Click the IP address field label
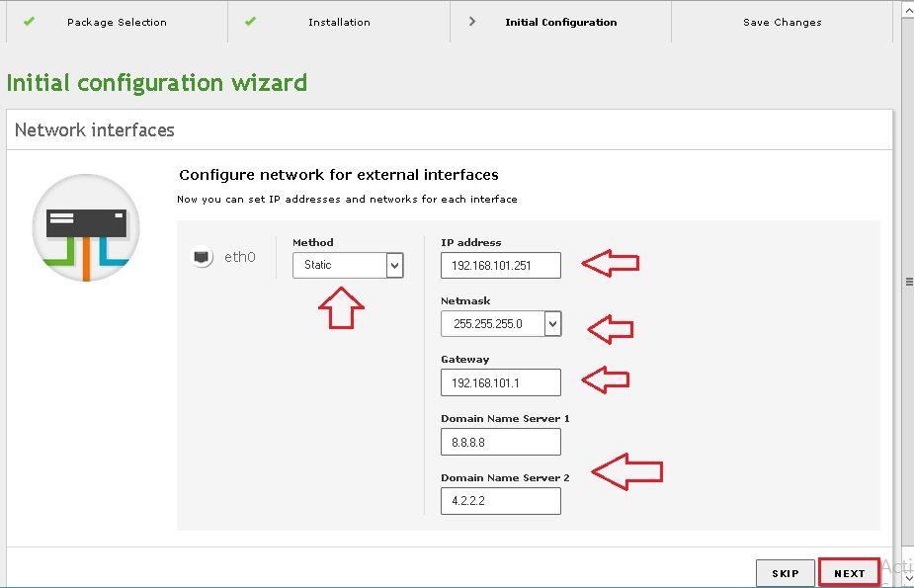 (x=471, y=242)
